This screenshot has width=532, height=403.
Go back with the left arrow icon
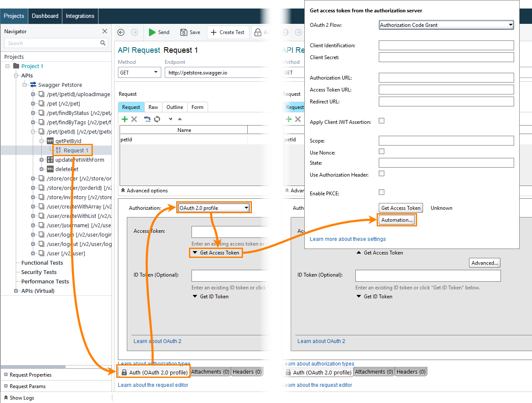click(x=121, y=32)
